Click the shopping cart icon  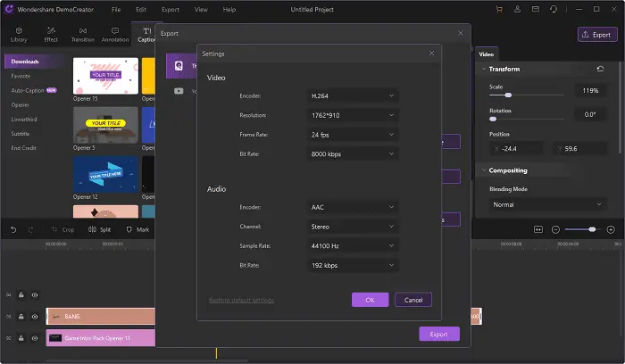[498, 9]
